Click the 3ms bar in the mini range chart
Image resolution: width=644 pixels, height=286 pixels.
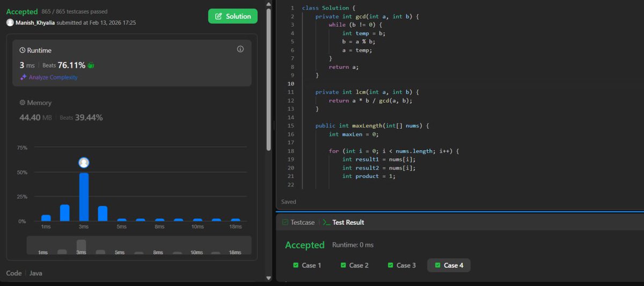coord(81,246)
